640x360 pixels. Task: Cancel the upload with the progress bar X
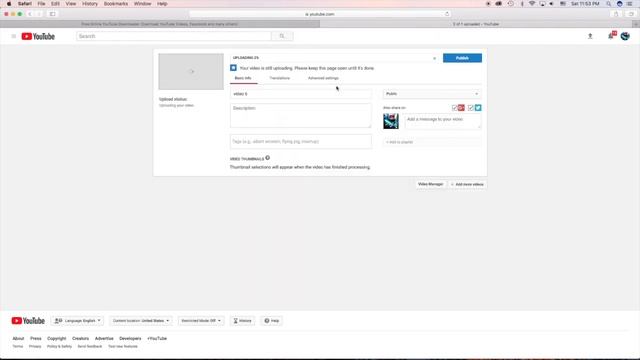point(434,58)
